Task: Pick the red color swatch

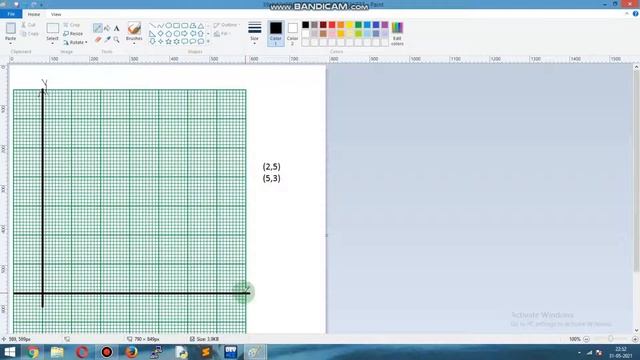Action: 332,25
